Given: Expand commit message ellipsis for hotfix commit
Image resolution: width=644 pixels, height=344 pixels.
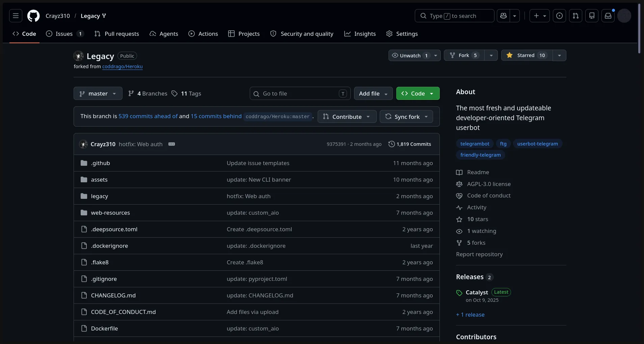Looking at the screenshot, I should 171,144.
